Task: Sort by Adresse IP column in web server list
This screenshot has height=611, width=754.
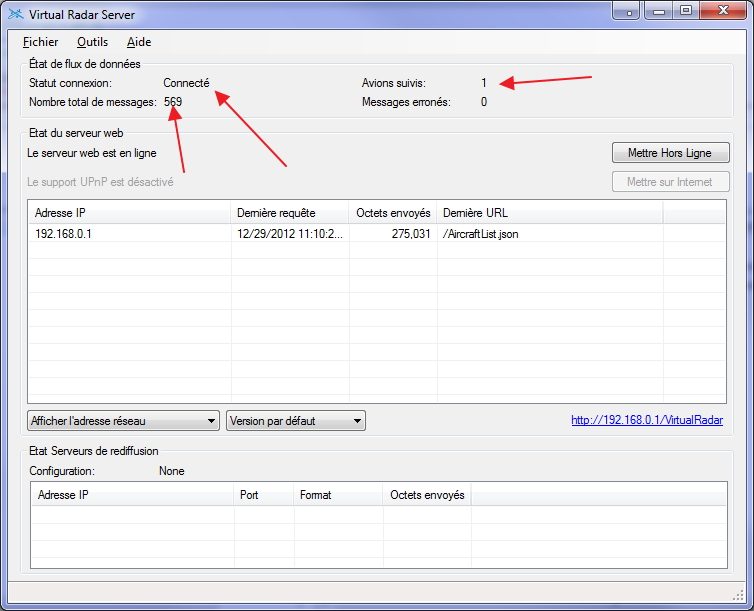Action: [129, 213]
